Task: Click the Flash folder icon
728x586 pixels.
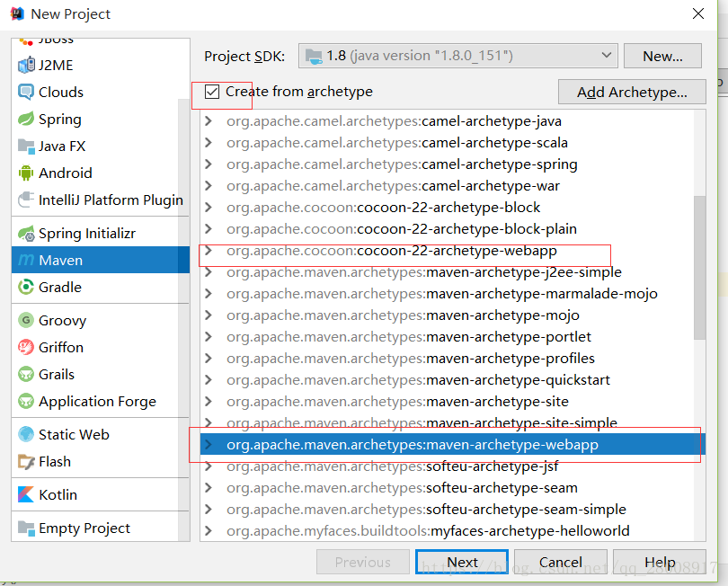Action: pyautogui.click(x=26, y=462)
